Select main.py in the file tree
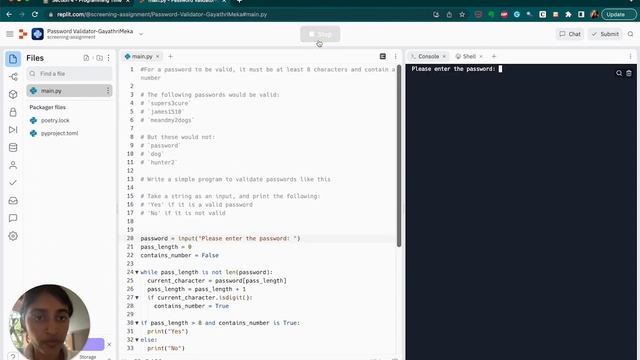The image size is (640, 360). pyautogui.click(x=69, y=91)
